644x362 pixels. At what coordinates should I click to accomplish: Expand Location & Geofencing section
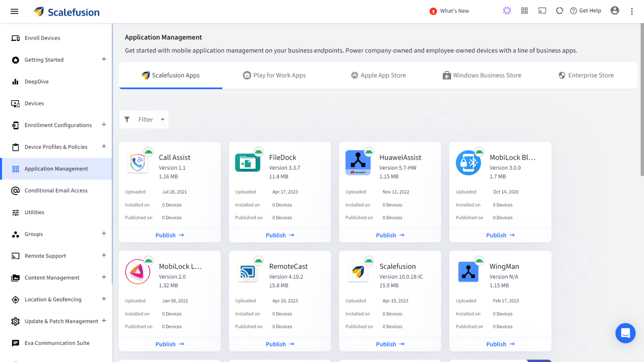104,299
